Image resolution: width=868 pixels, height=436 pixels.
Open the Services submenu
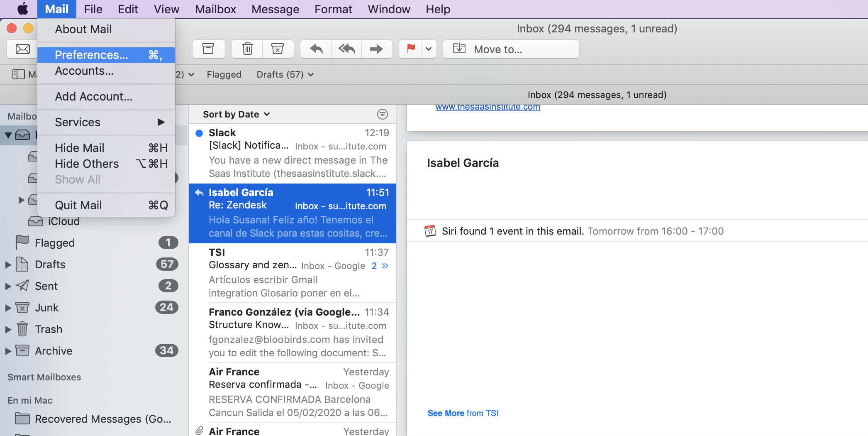pos(106,122)
